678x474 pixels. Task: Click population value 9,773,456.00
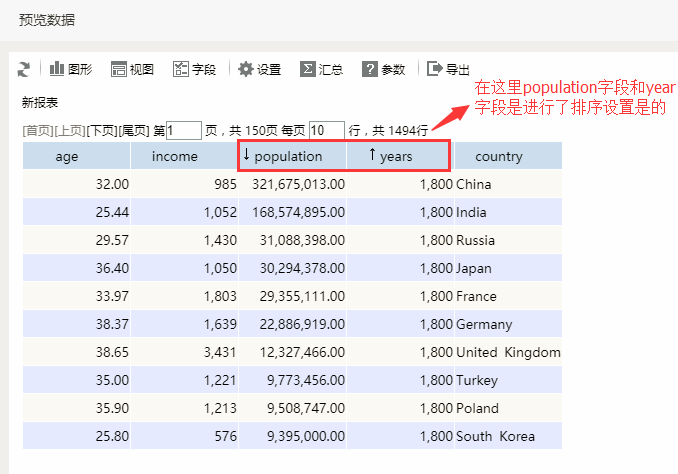click(306, 380)
